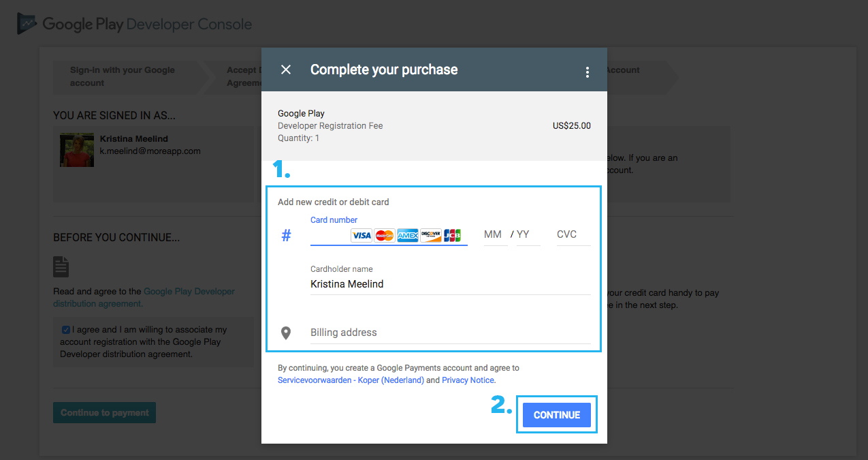Screen dimensions: 868x460
Task: Click the JCB card logo
Action: click(452, 235)
